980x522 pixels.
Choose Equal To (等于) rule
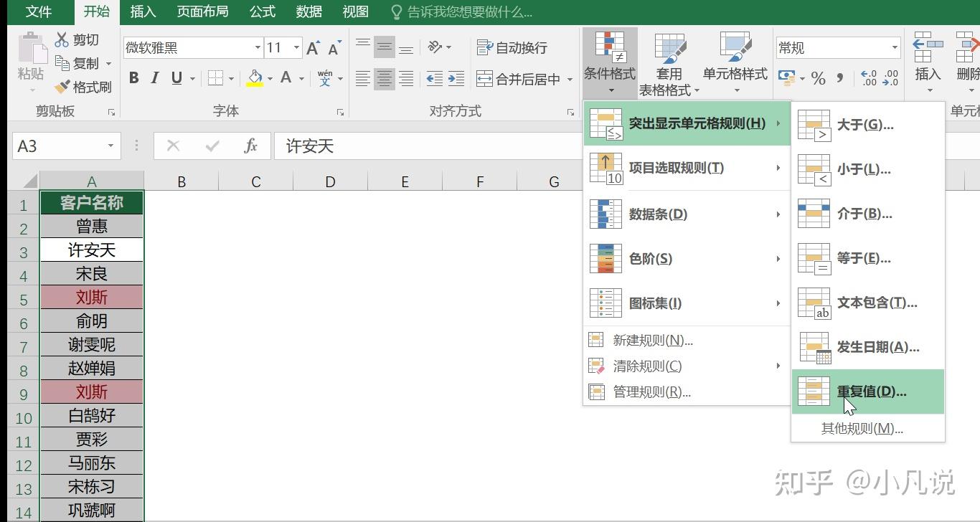[x=868, y=258]
